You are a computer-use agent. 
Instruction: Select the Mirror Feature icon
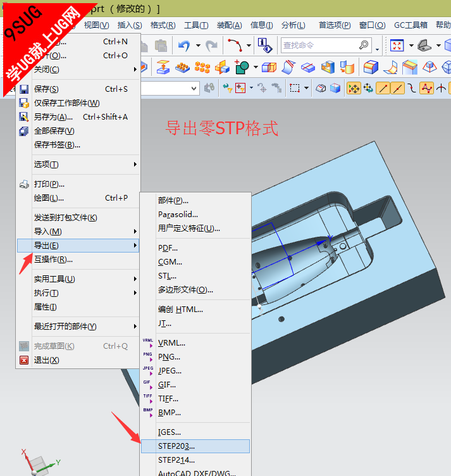pos(222,67)
